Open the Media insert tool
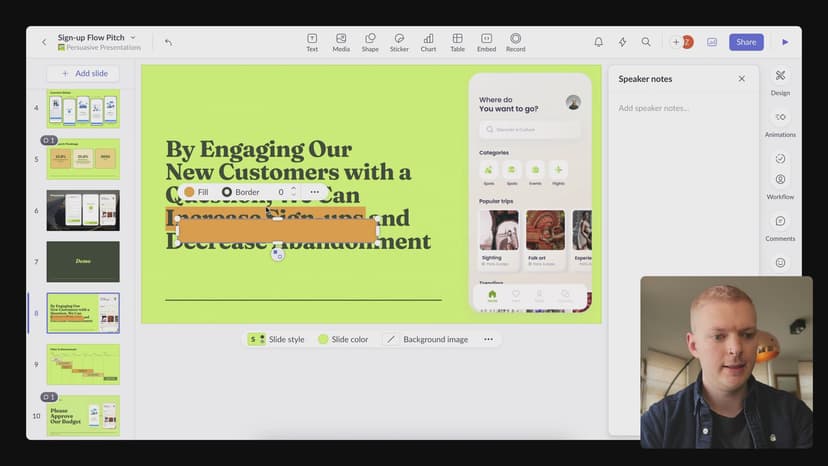This screenshot has height=466, width=828. 341,42
